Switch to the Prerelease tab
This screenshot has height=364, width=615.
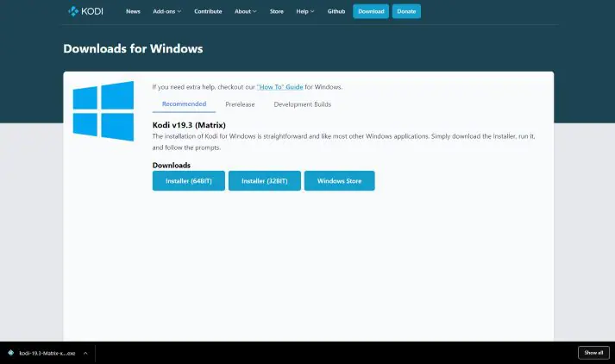pyautogui.click(x=240, y=104)
